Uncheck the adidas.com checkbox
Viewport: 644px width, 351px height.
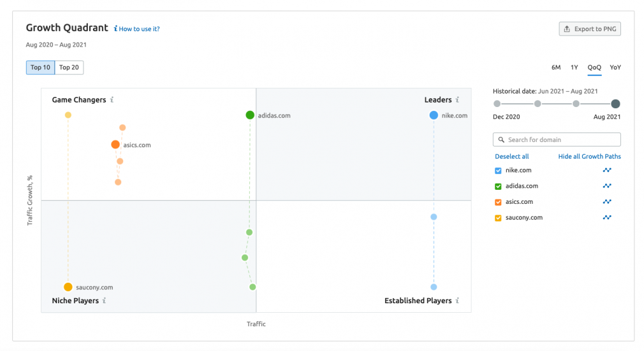pos(498,187)
